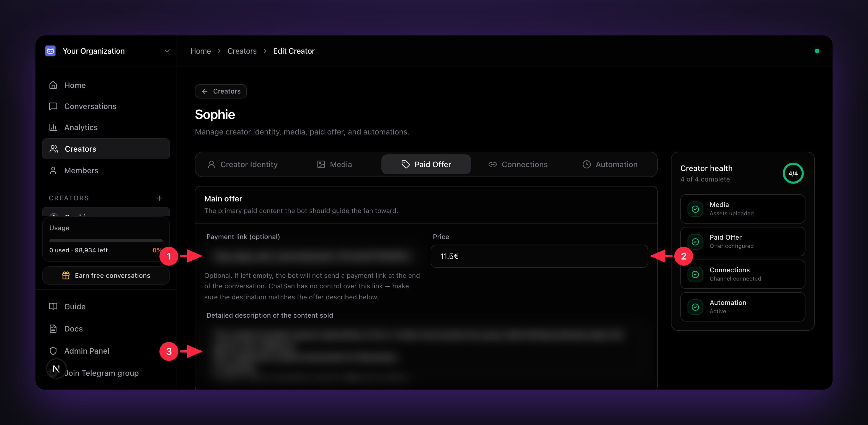Viewport: 868px width, 425px height.
Task: Open the Automation health card
Action: coord(742,307)
